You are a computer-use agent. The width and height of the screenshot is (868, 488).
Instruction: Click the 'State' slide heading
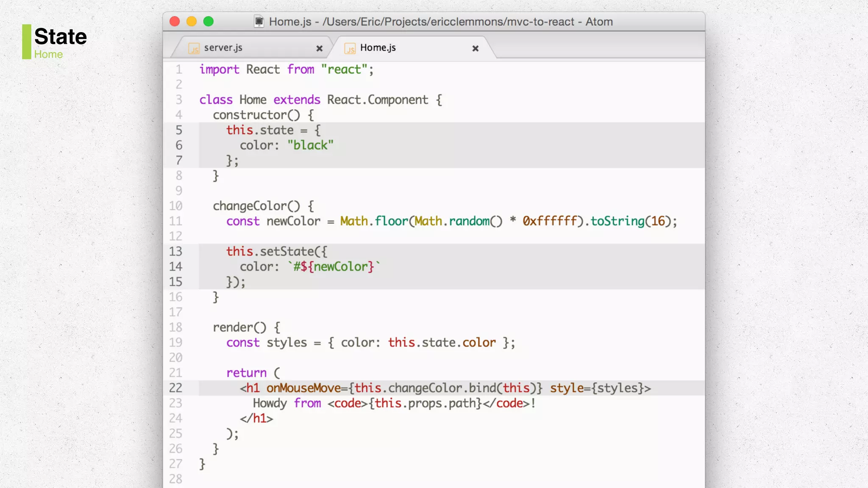(x=61, y=37)
